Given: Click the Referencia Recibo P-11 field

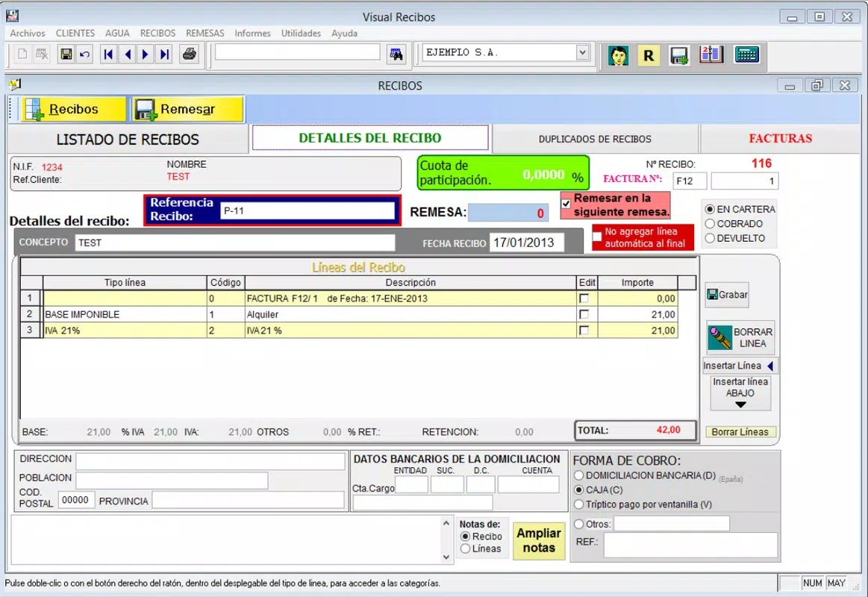Looking at the screenshot, I should tap(307, 210).
